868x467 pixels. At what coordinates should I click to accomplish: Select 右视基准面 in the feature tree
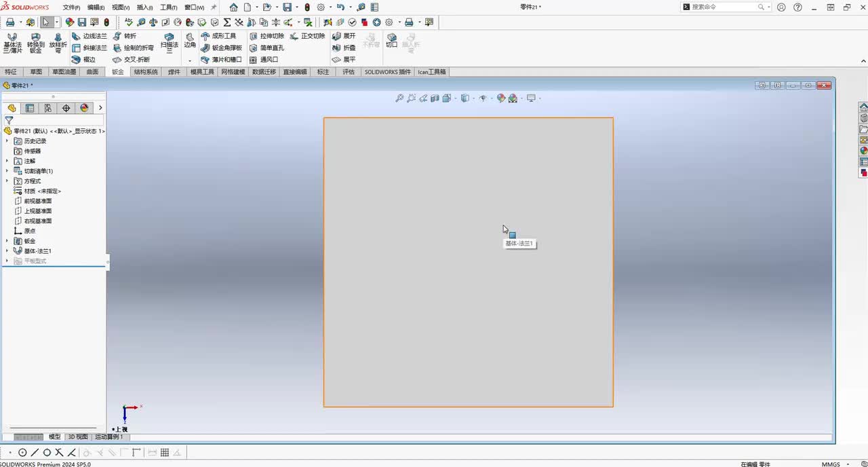(34, 221)
